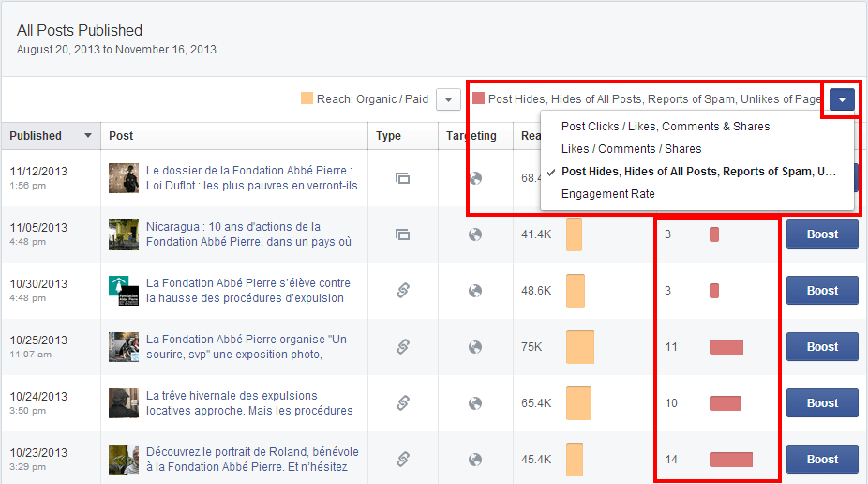This screenshot has width=868, height=484.
Task: Select Post Clicks / Likes, Comments & Shares
Action: tap(666, 127)
